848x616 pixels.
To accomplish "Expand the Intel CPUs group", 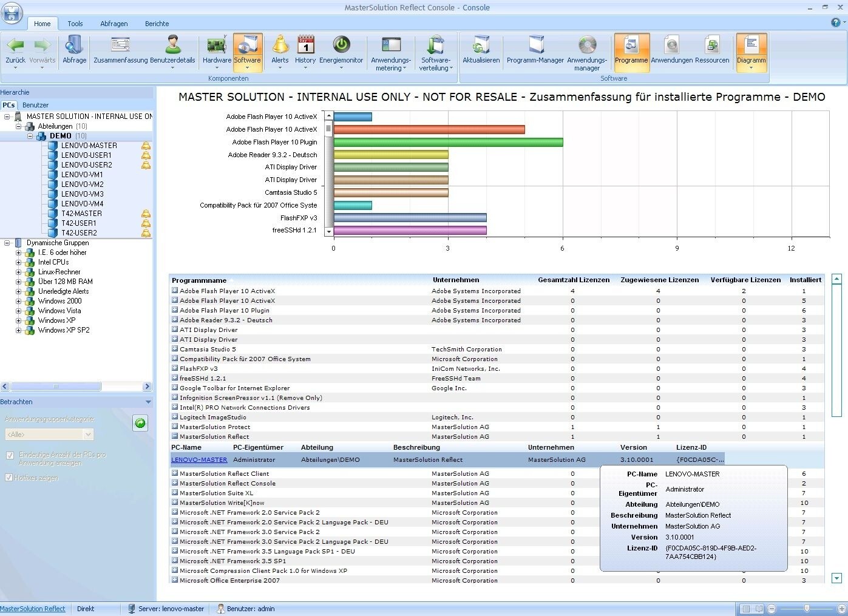I will tap(18, 262).
